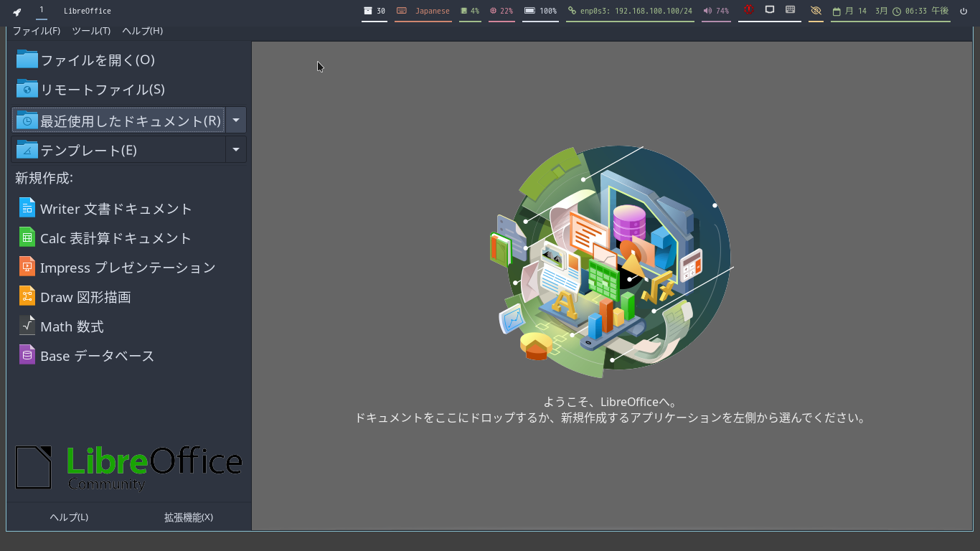Click the clock 06:33 indicator
The image size is (980, 551).
coord(920,11)
